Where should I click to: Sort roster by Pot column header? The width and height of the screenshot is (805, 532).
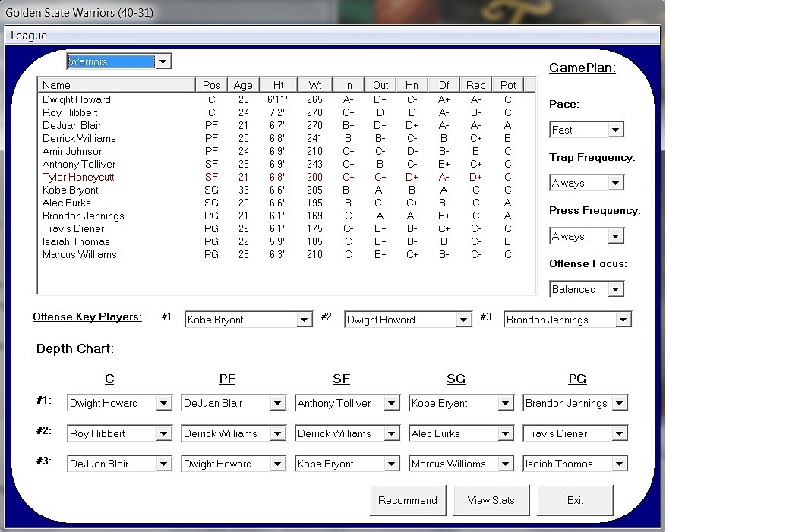tap(508, 85)
